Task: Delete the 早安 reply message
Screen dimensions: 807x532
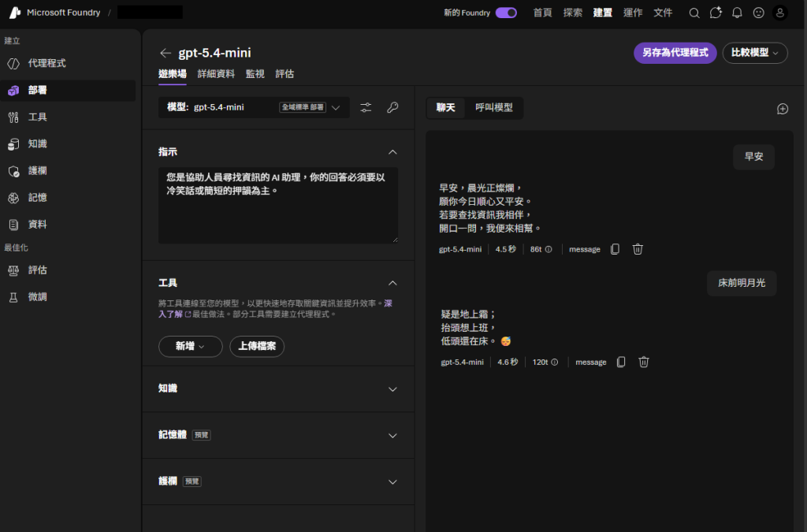Action: pyautogui.click(x=638, y=250)
